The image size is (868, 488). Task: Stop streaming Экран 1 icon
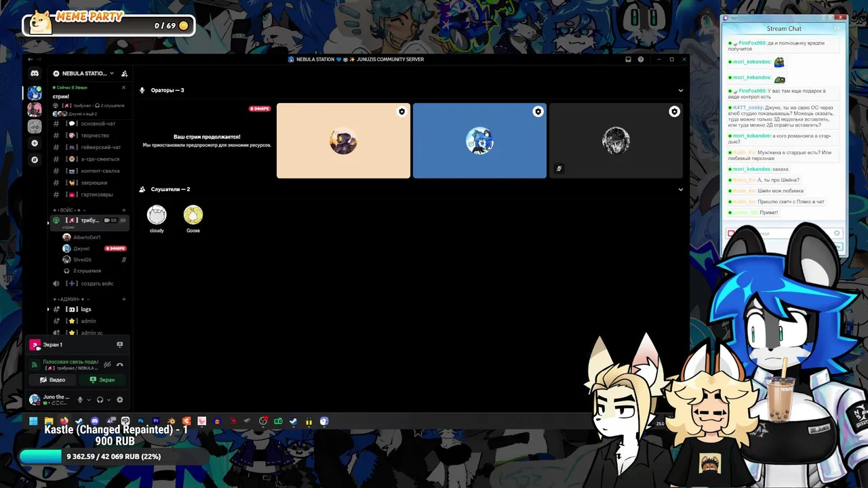pos(120,344)
